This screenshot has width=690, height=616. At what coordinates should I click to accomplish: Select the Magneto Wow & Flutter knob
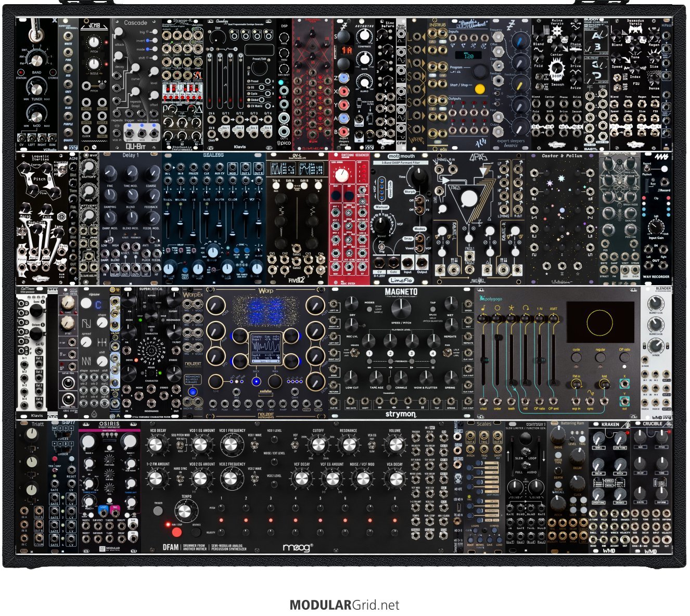[x=425, y=377]
